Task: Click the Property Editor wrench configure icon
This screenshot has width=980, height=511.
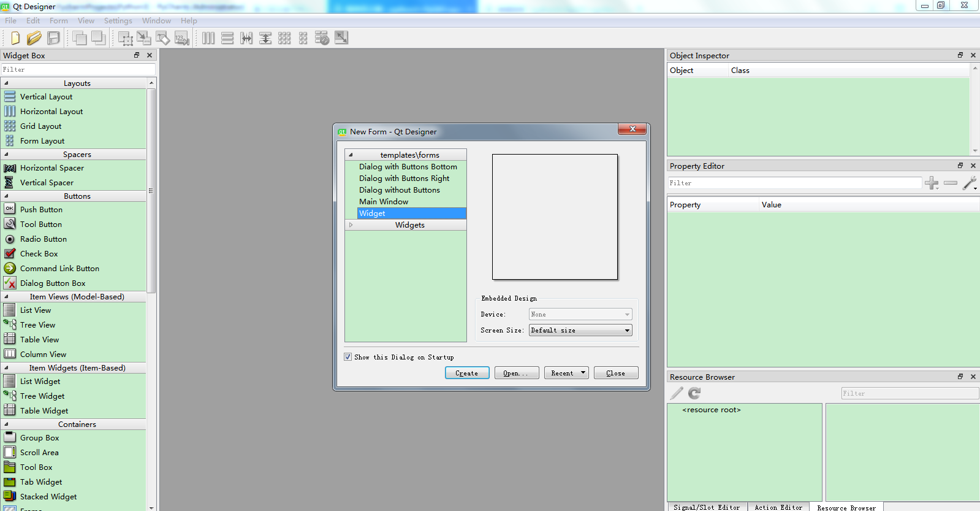Action: pos(970,183)
